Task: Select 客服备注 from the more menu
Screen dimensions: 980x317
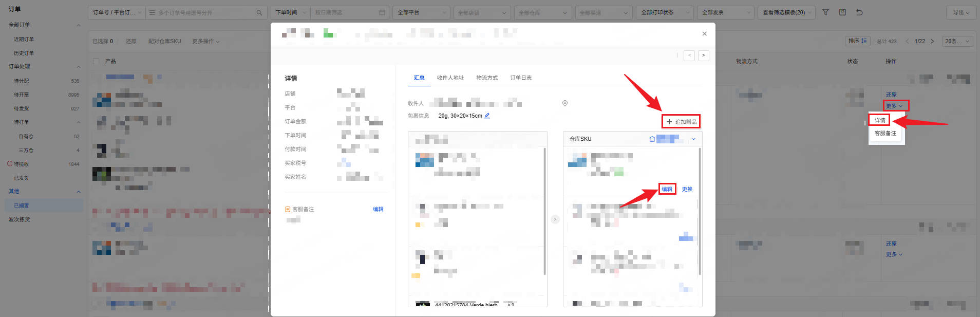Action: (885, 133)
